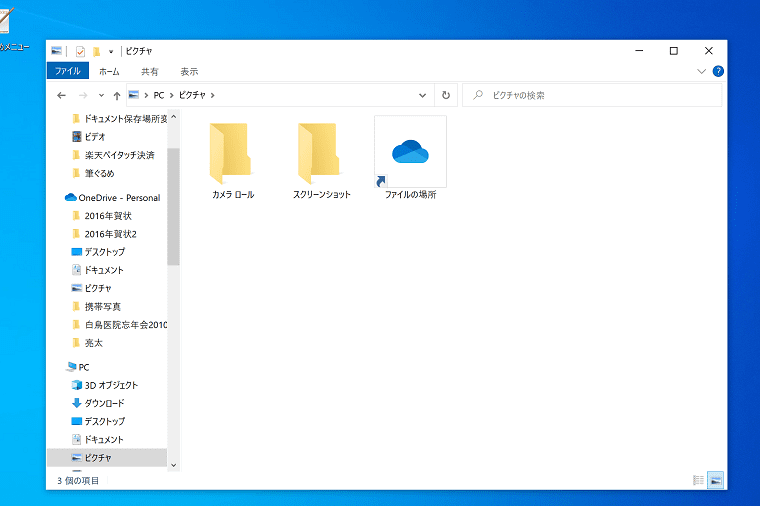Viewport: 760px width, 506px height.
Task: Switch to the ホーム ribbon tab
Action: [109, 72]
